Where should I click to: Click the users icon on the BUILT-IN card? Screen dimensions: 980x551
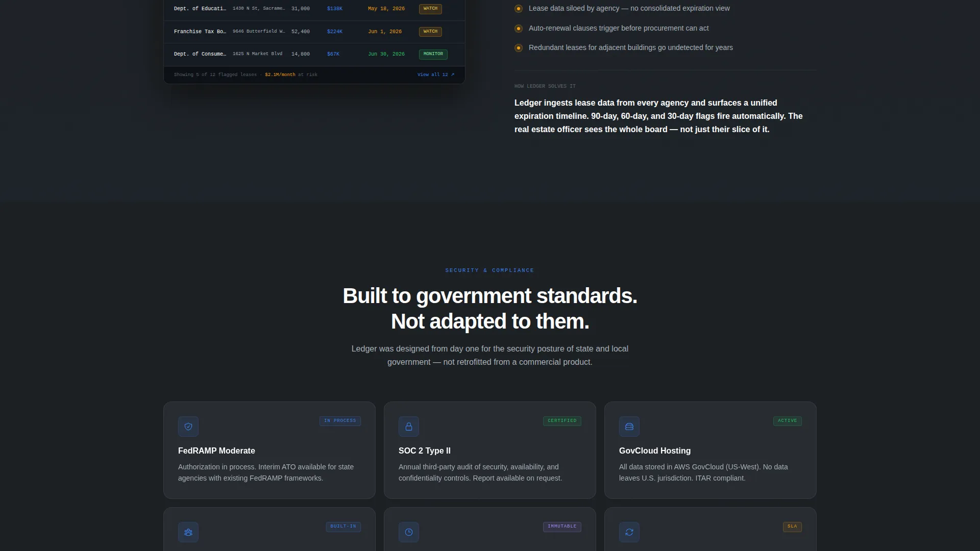188,532
